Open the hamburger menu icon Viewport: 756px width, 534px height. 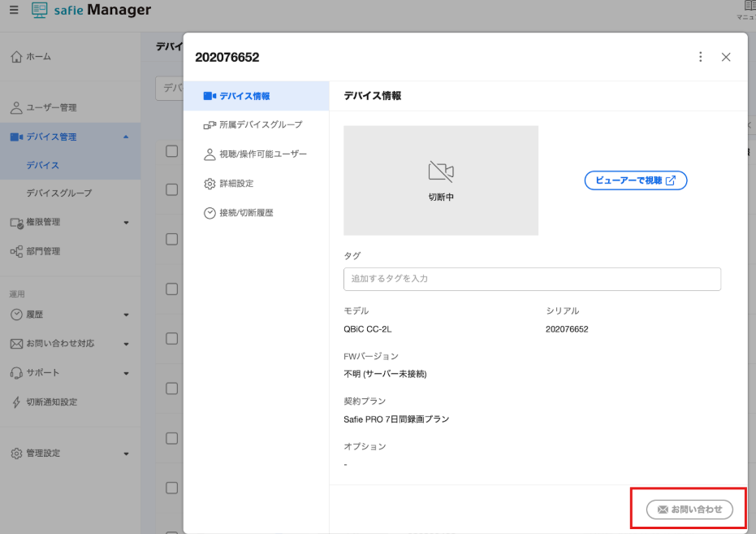click(12, 11)
